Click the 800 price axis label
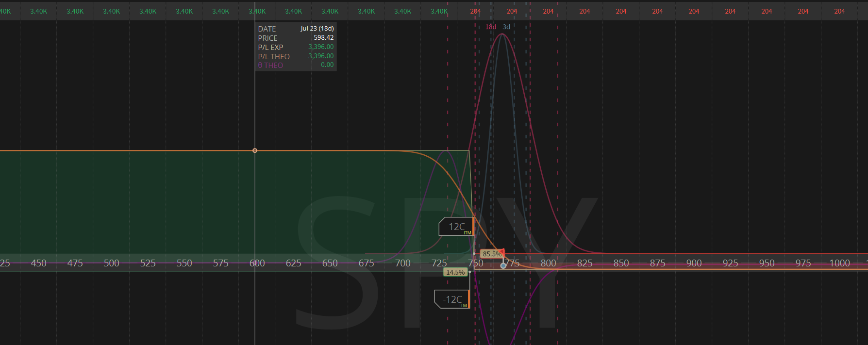 (x=549, y=263)
